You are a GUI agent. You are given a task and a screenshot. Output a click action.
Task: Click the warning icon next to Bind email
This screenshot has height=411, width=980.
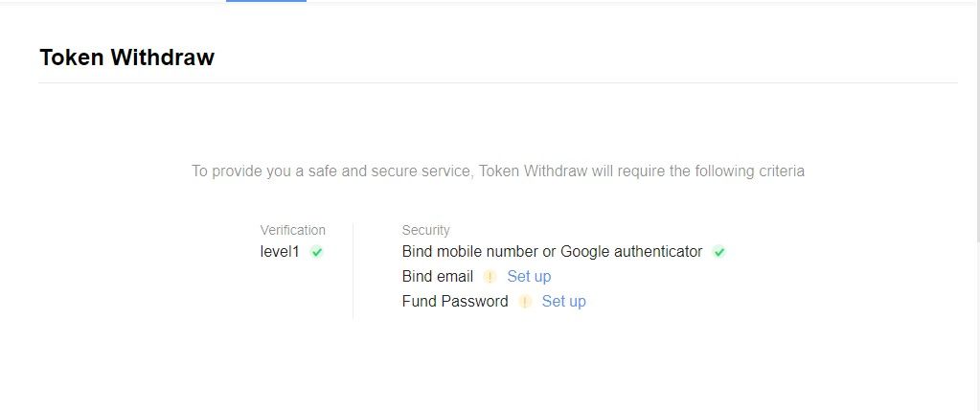tap(490, 277)
